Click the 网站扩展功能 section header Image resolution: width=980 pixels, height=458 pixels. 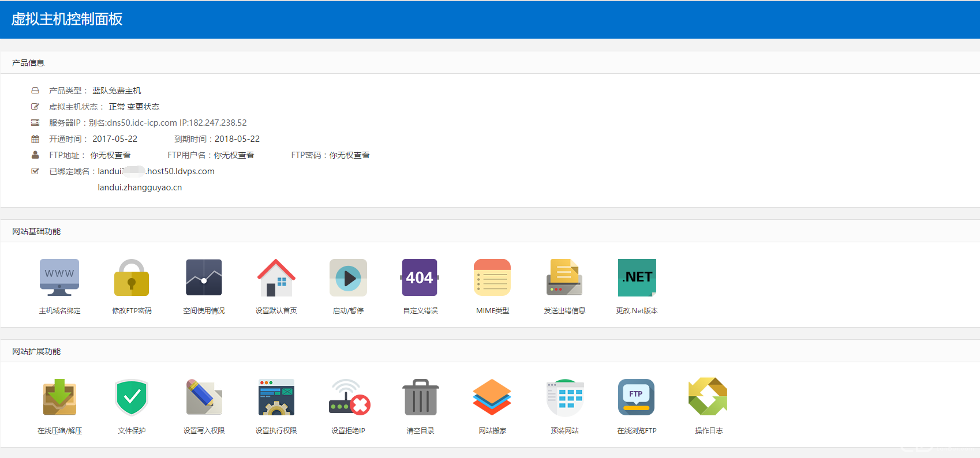coord(36,351)
